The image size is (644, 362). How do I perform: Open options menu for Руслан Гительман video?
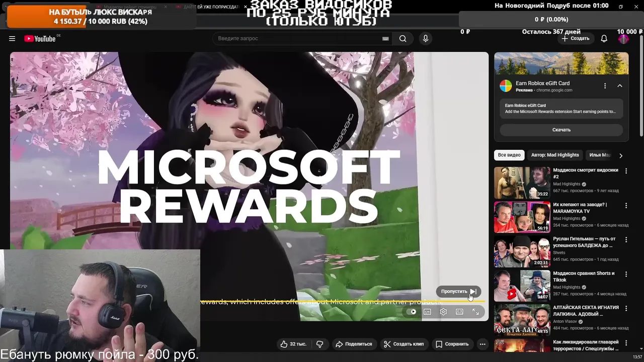pos(626,240)
